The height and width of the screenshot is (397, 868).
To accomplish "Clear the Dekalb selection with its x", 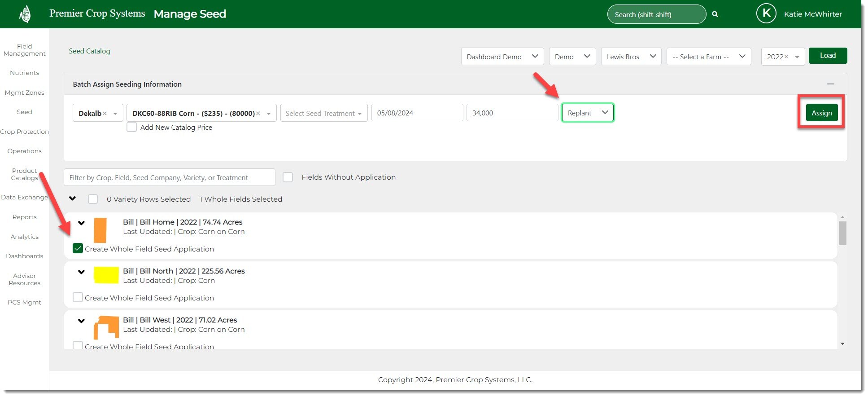I will click(105, 114).
